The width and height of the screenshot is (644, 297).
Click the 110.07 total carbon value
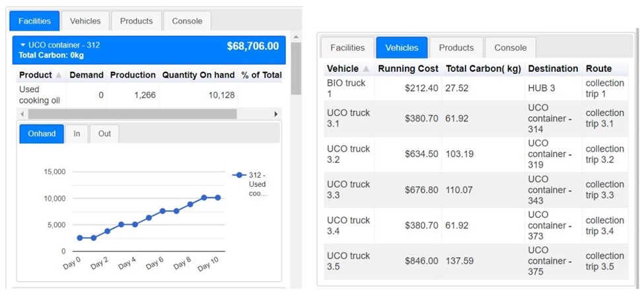tap(459, 190)
